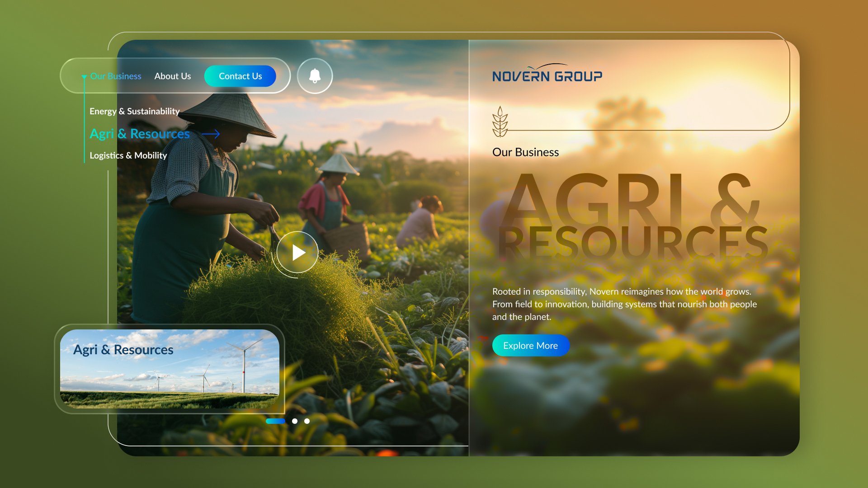
Task: Switch to the third carousel dot
Action: coord(307,421)
